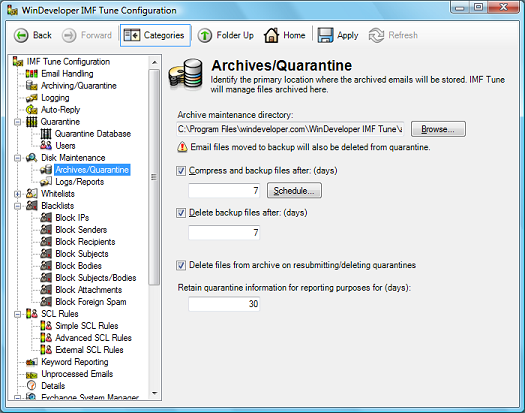Click the Home toolbar label
525x413 pixels.
(294, 35)
